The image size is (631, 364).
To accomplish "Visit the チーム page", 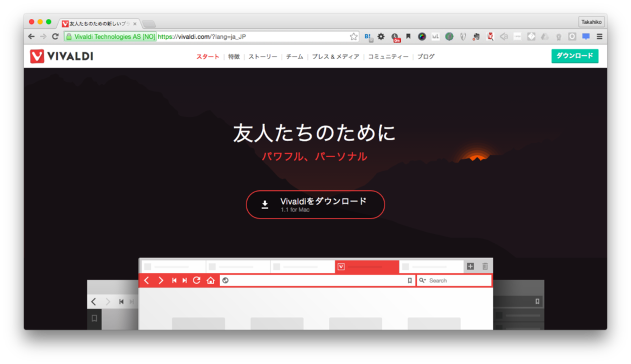I will pos(294,57).
